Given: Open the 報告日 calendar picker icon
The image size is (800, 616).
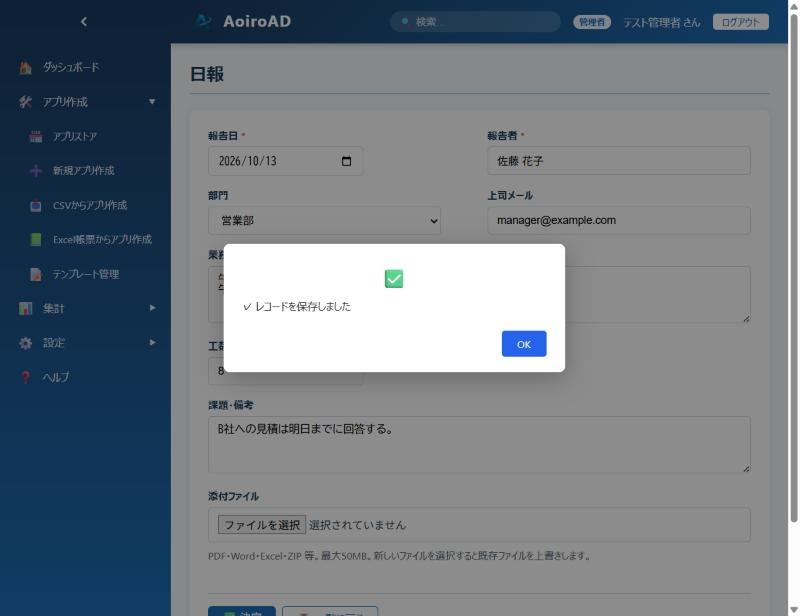Looking at the screenshot, I should point(346,161).
